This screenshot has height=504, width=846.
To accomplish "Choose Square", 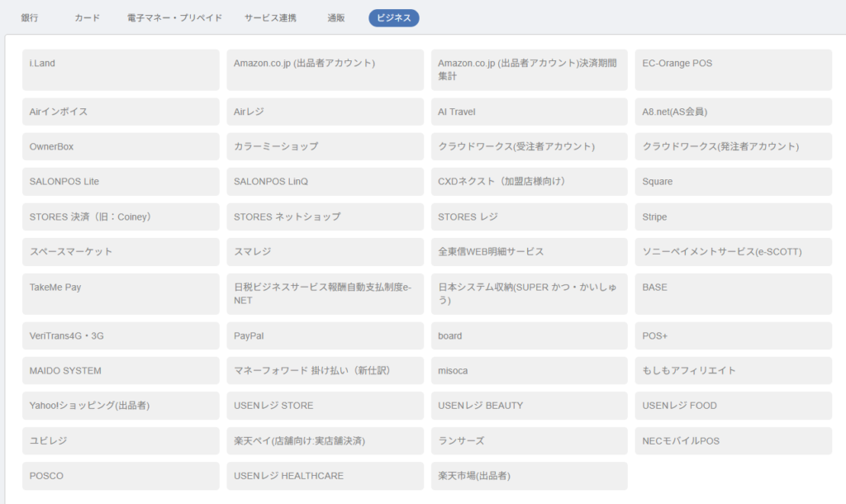I will [x=734, y=181].
